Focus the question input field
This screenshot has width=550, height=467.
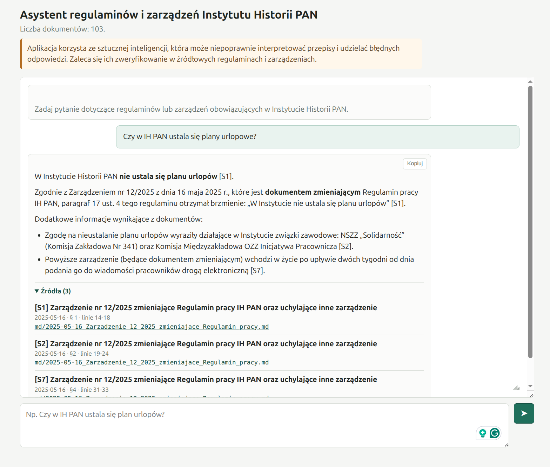(x=264, y=425)
